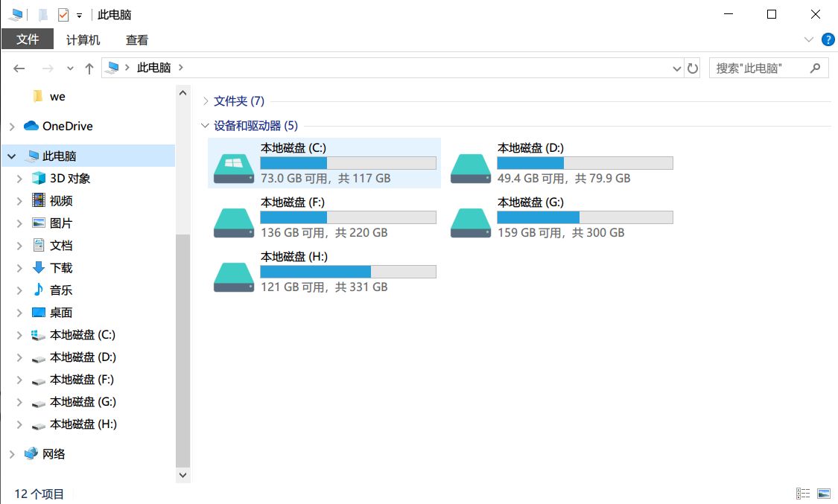Collapse the 设备和驱动器 (5) group
838x504 pixels.
coord(205,126)
